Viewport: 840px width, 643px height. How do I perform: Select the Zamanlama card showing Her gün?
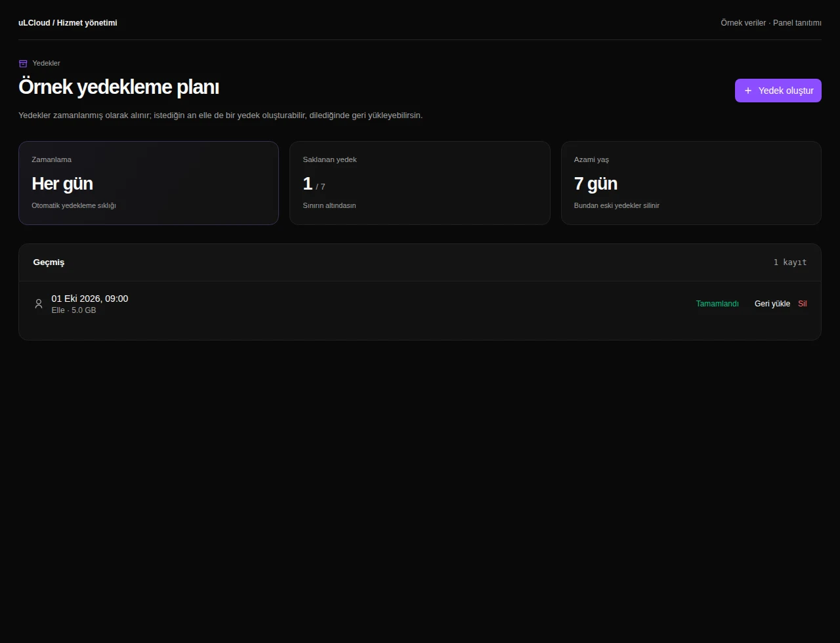tap(148, 183)
